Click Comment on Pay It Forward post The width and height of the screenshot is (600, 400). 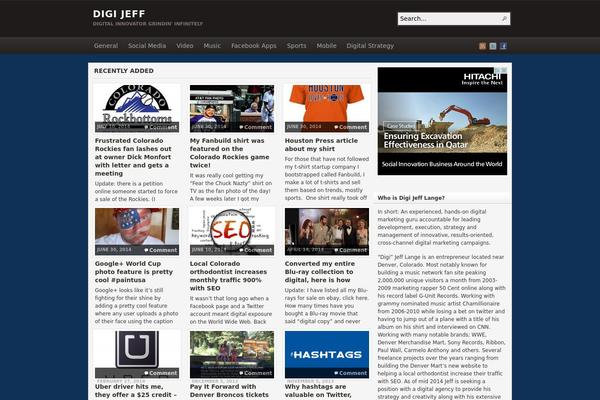pos(256,373)
